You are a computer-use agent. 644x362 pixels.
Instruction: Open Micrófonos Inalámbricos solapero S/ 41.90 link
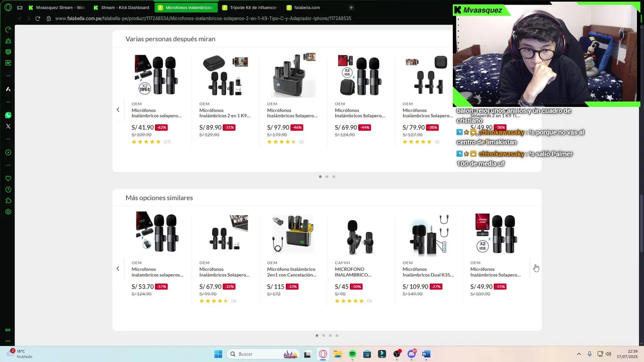(156, 113)
